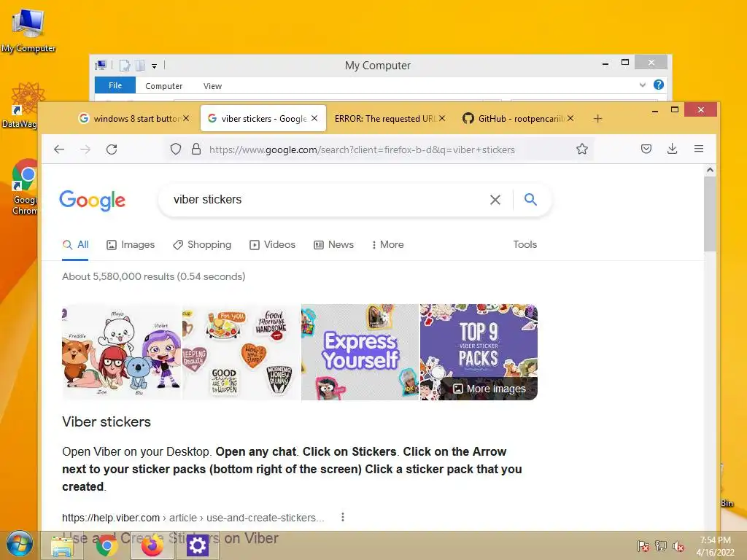
Task: Click the taskbar clock showing 7:54 PM
Action: 715,546
